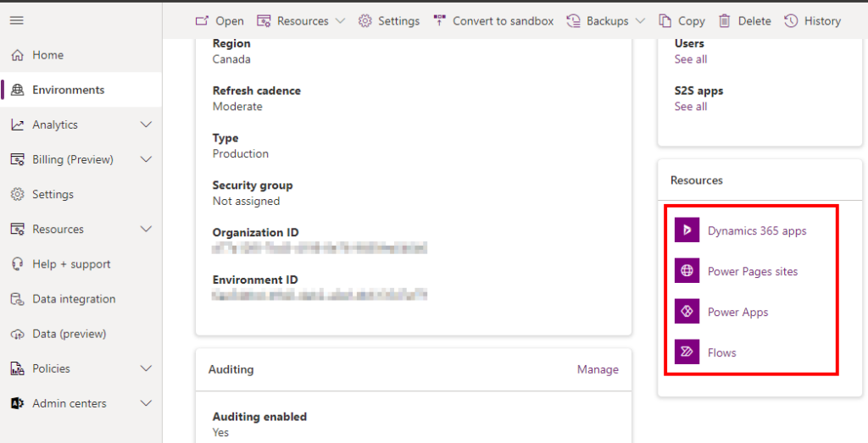This screenshot has height=443, width=868.
Task: Click the Home house icon
Action: (18, 55)
